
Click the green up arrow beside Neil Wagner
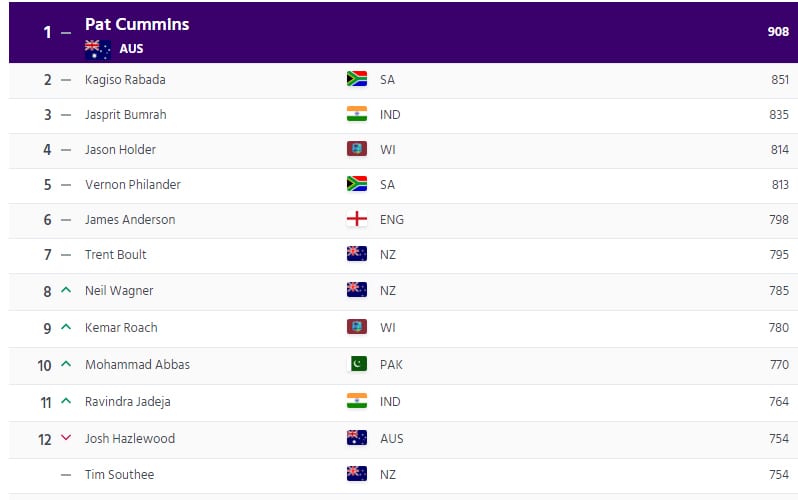66,290
